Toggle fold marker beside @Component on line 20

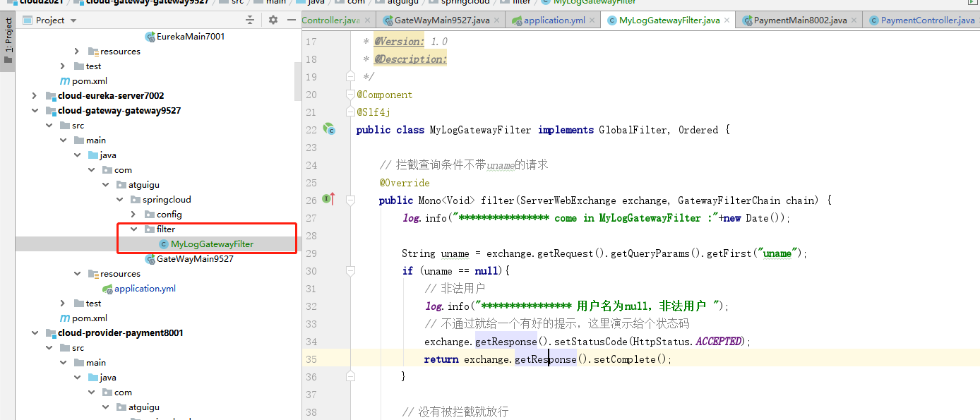pos(350,94)
